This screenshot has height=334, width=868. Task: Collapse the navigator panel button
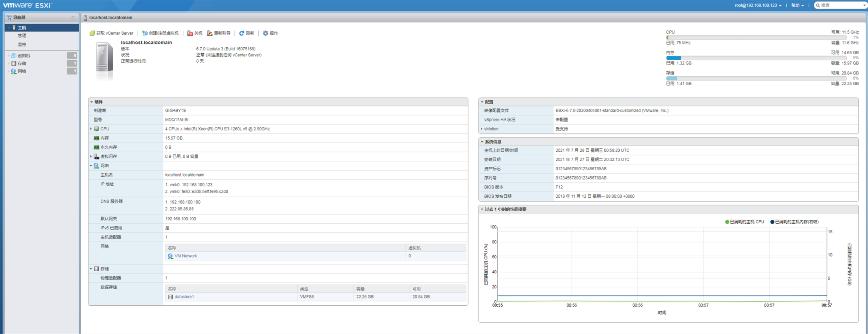(x=73, y=18)
